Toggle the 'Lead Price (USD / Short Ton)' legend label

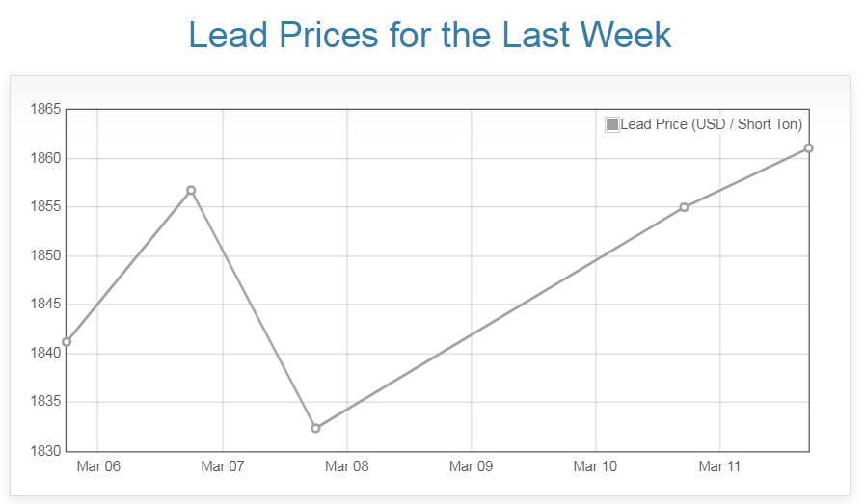pyautogui.click(x=711, y=124)
